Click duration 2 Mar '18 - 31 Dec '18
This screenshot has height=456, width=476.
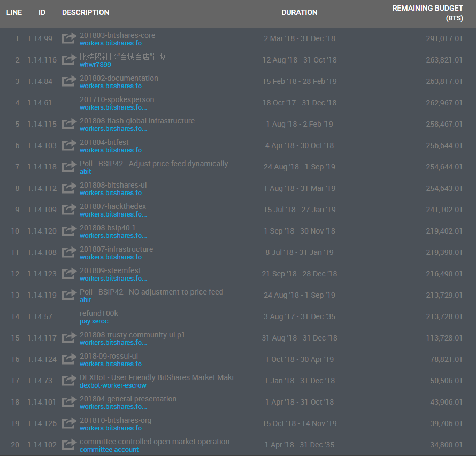300,38
